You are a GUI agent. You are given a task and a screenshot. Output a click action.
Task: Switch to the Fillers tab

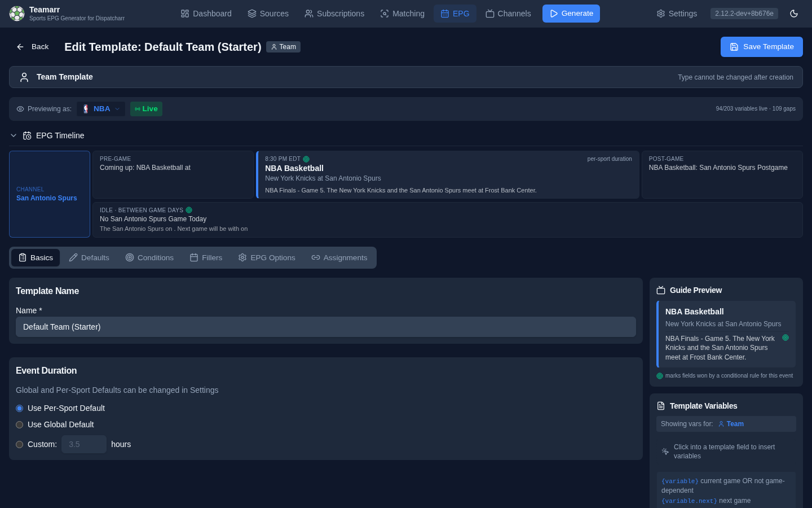[x=206, y=258]
